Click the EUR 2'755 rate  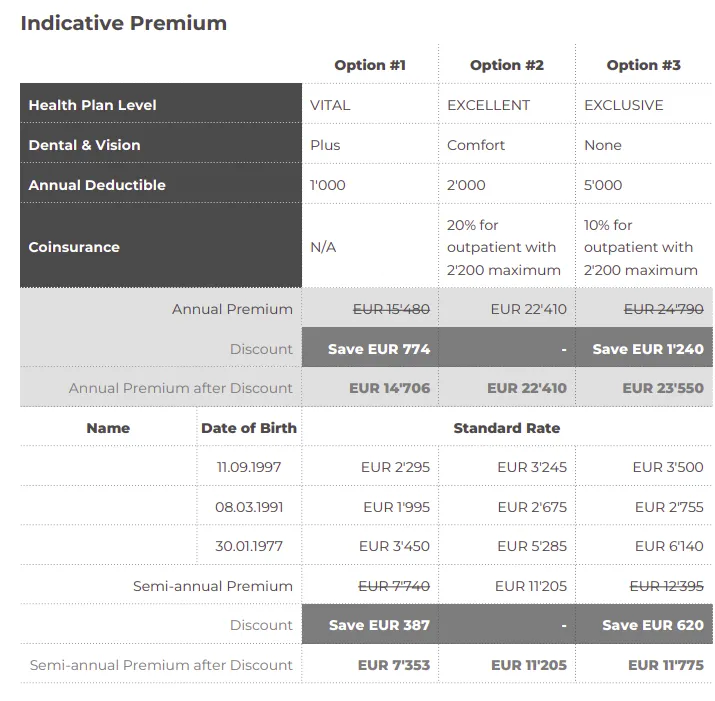[669, 507]
